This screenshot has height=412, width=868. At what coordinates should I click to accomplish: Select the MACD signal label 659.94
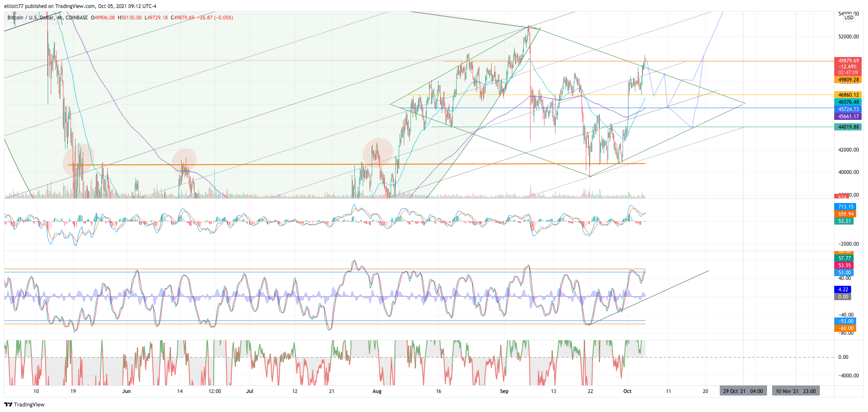[x=846, y=214]
